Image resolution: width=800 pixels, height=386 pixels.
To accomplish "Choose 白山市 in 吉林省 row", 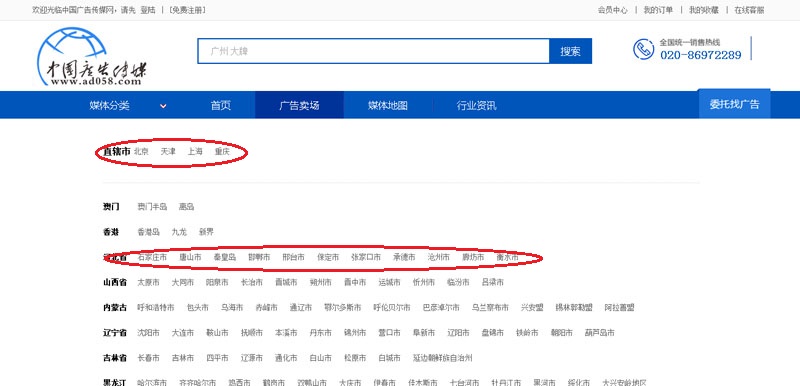I will tap(320, 358).
